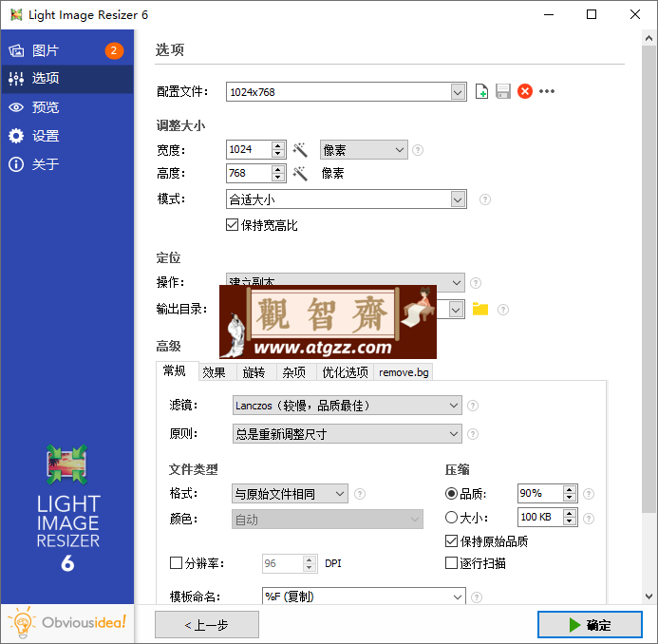
Task: Click the save profile floppy icon
Action: (x=502, y=91)
